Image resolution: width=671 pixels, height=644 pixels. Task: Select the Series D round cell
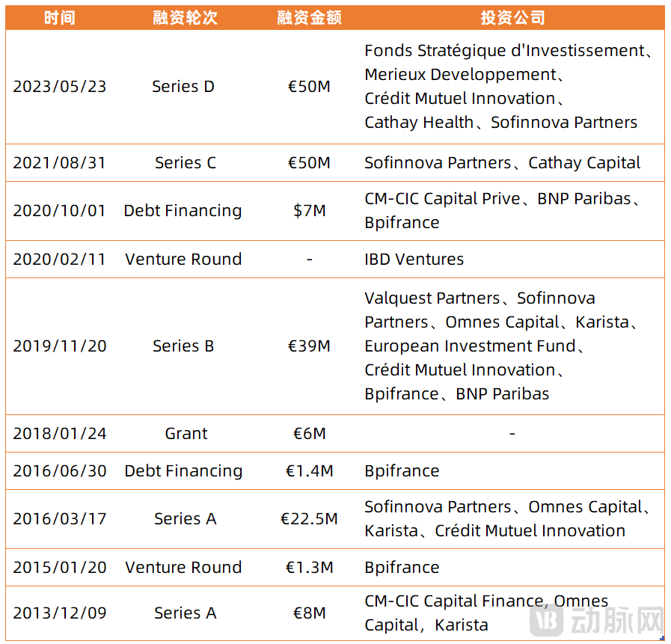click(x=183, y=87)
